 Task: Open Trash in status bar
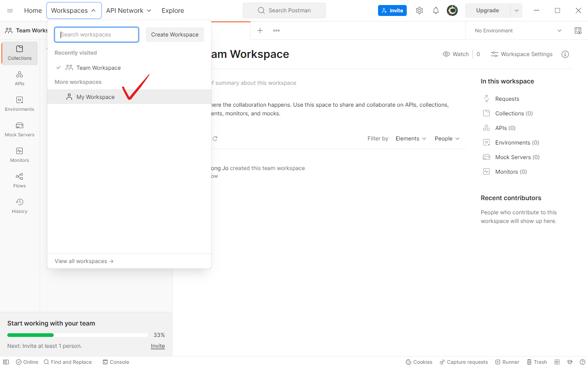537,362
